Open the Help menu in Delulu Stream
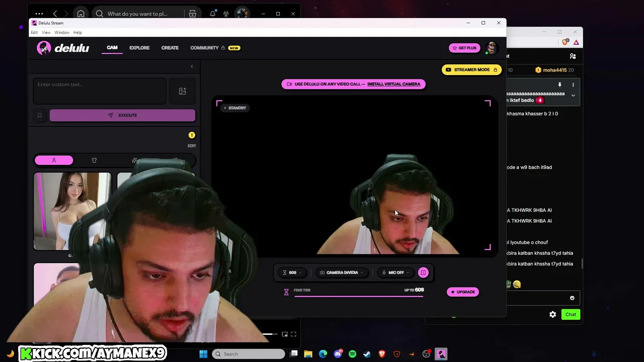644x362 pixels. [x=77, y=32]
